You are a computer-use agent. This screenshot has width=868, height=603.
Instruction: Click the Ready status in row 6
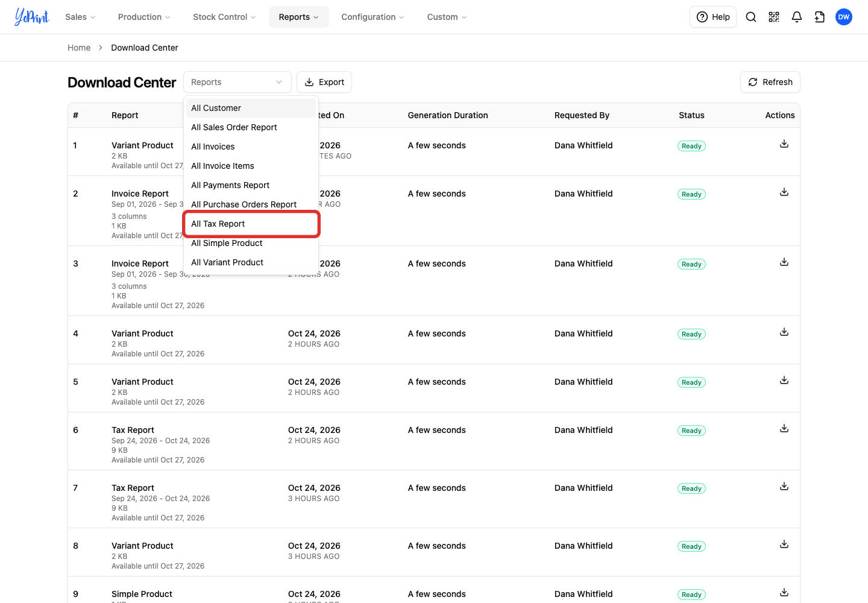click(x=691, y=431)
